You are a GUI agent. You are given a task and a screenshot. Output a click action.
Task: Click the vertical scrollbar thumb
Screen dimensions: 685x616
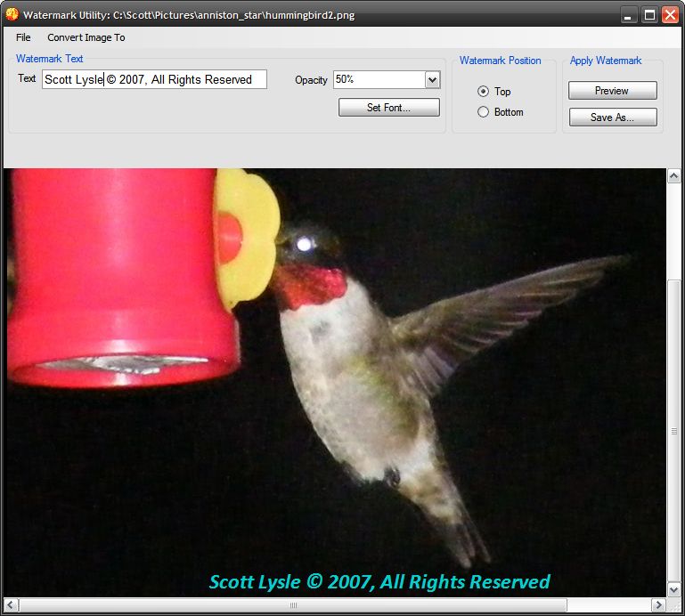[x=673, y=431]
